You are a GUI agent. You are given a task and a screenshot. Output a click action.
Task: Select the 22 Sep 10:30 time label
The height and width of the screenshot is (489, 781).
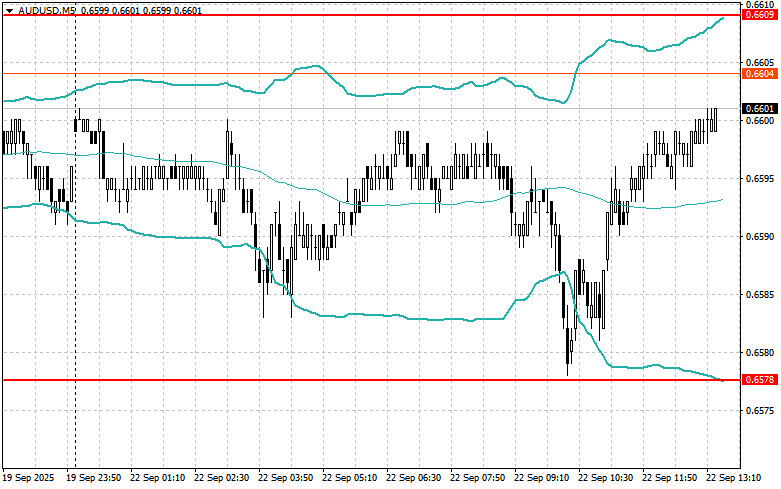pos(605,478)
